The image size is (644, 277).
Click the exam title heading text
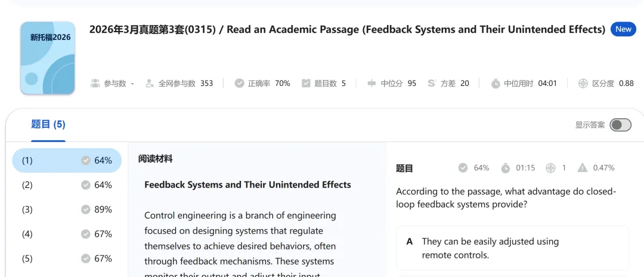[347, 29]
